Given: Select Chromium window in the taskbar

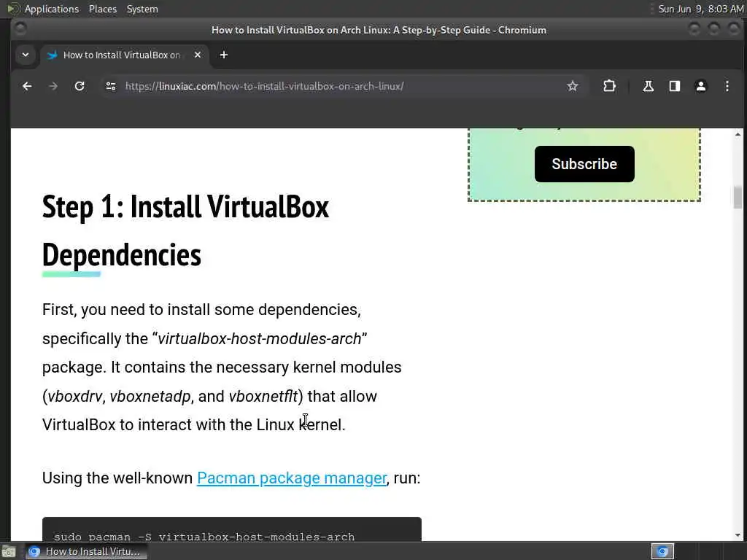Looking at the screenshot, I should (86, 551).
